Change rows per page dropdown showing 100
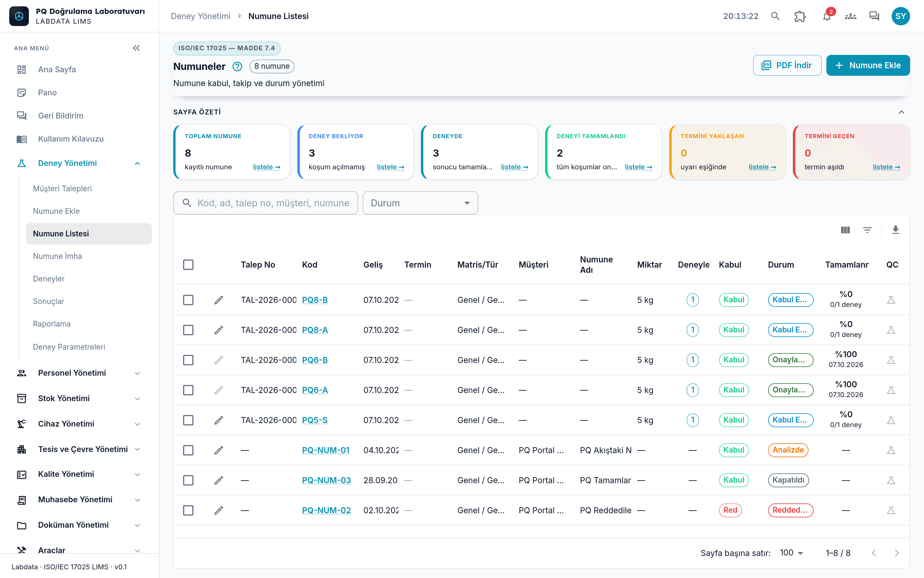The width and height of the screenshot is (924, 578). 791,553
